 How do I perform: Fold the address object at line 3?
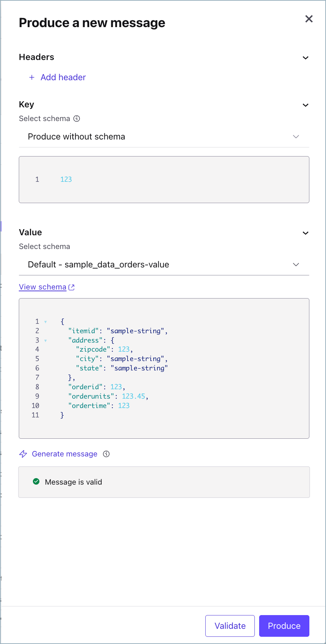46,340
